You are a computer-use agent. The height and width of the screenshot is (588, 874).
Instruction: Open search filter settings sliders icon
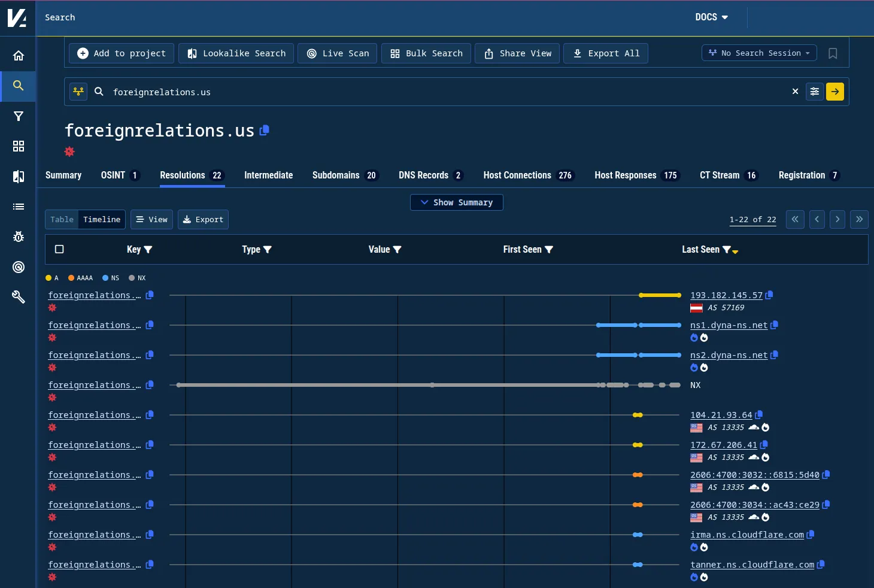(815, 92)
